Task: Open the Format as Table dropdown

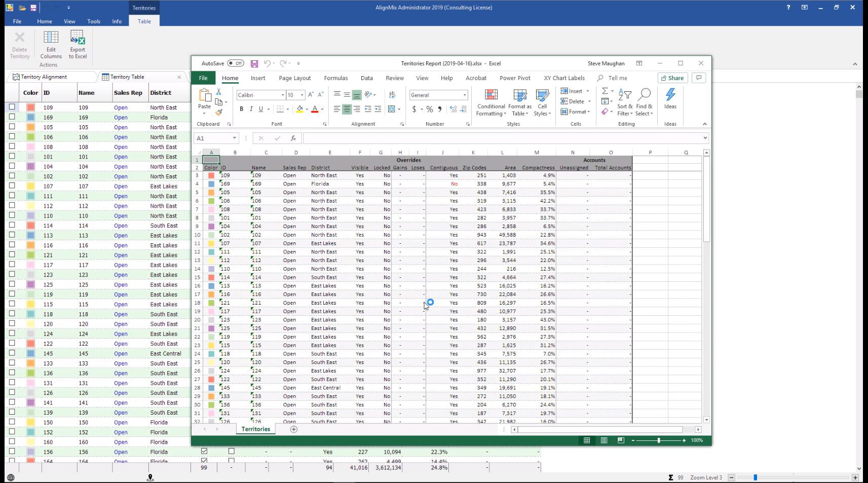Action: coord(520,102)
